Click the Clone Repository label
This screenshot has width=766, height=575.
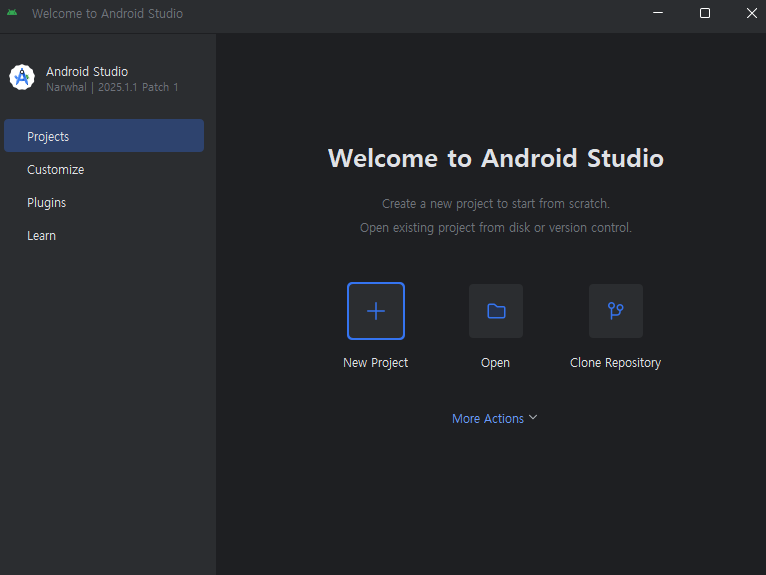point(616,362)
